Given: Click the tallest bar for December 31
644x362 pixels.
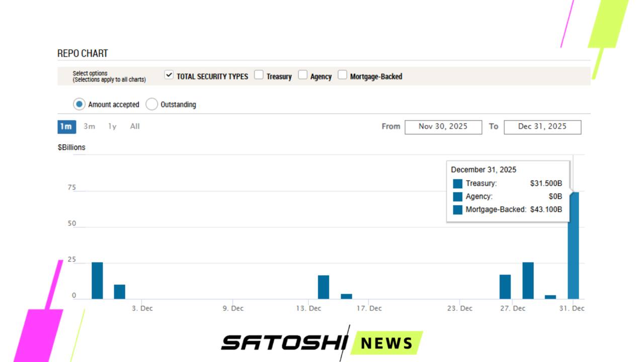Looking at the screenshot, I should (573, 246).
